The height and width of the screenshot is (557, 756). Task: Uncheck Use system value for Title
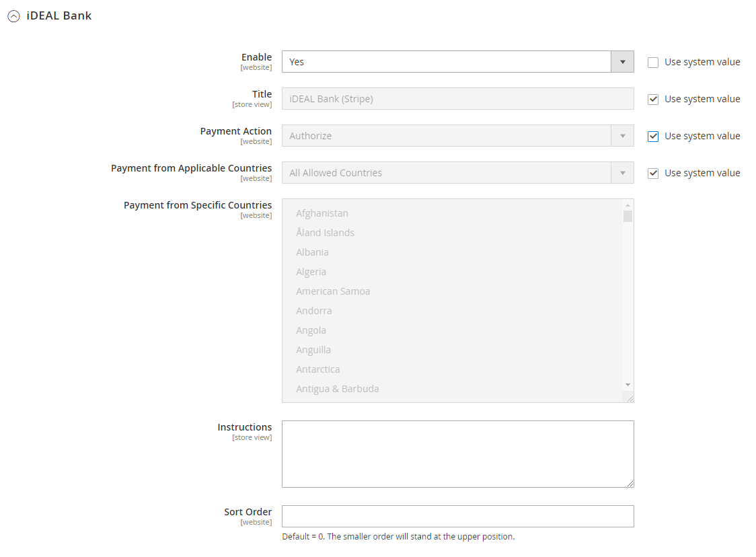[653, 100]
